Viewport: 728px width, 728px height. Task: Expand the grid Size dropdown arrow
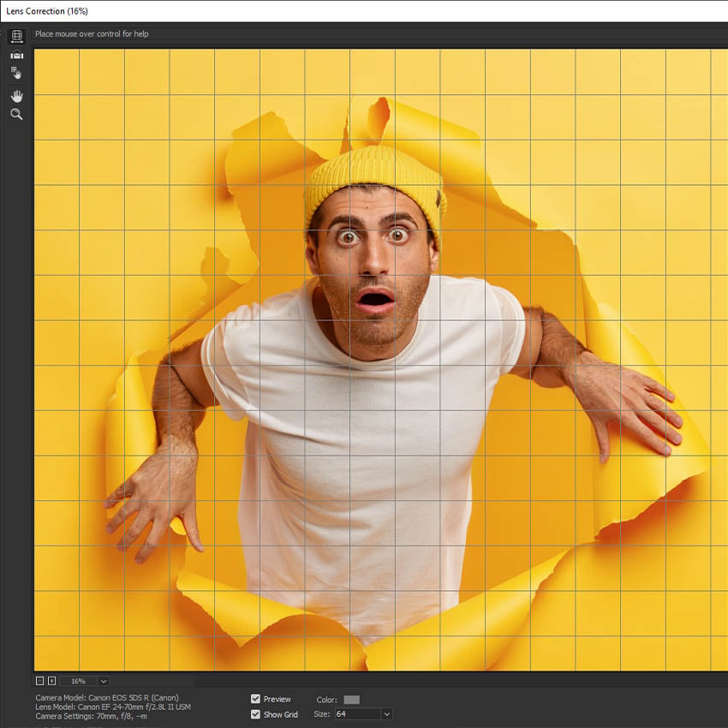[386, 714]
